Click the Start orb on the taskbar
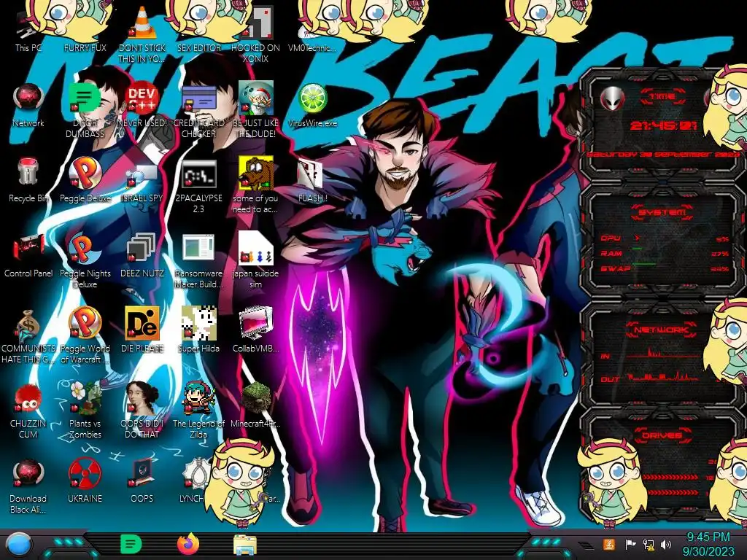This screenshot has height=560, width=747. 19,545
